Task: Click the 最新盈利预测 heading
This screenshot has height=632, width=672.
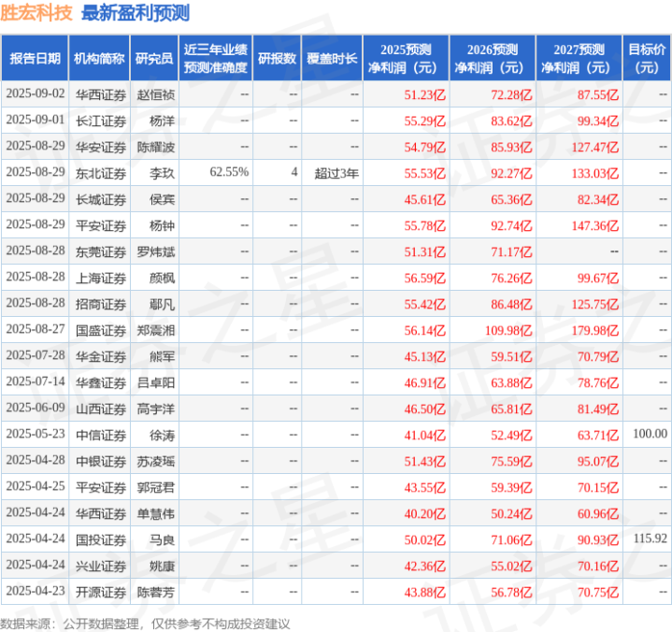Action: (x=135, y=13)
